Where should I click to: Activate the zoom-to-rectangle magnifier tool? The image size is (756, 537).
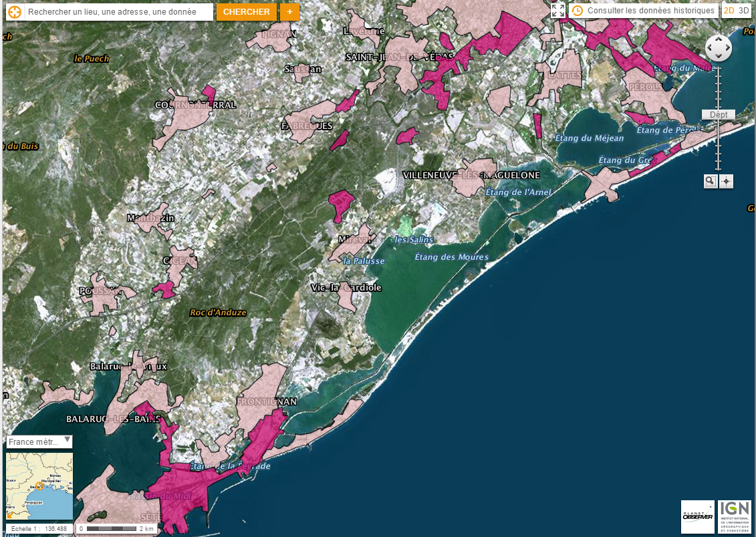710,181
